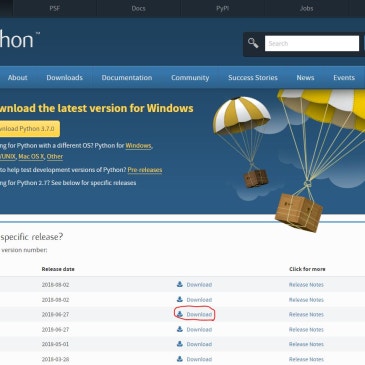Click the large parachute box illustration
Viewport: 365px width, 365px height.
[x=299, y=212]
